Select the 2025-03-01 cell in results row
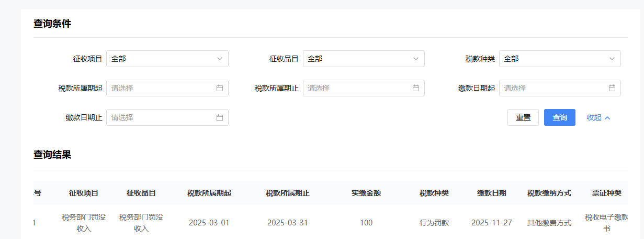This screenshot has height=239, width=644. pyautogui.click(x=209, y=223)
